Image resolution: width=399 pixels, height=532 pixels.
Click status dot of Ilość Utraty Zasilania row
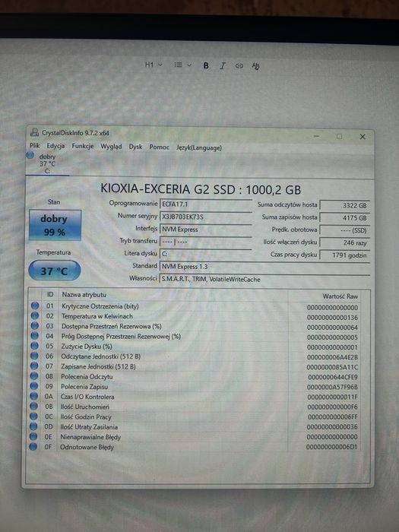[x=33, y=426]
